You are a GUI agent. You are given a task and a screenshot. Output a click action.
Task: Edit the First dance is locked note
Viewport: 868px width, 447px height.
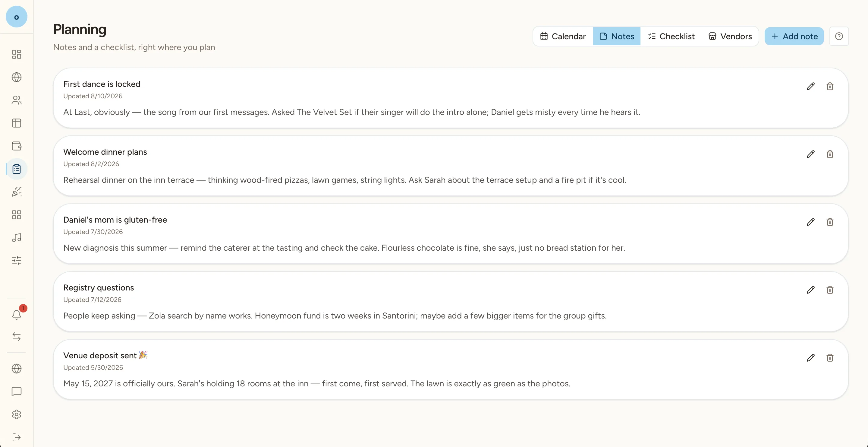(x=811, y=86)
